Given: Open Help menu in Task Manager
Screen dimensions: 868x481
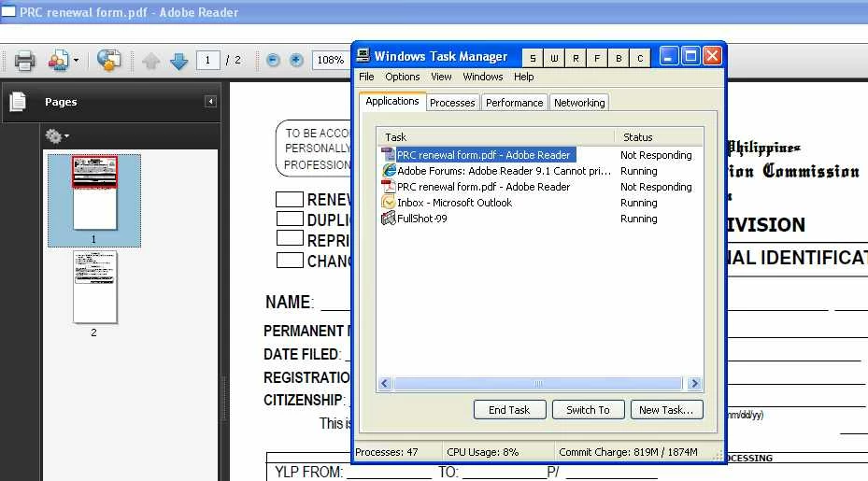Looking at the screenshot, I should 523,77.
